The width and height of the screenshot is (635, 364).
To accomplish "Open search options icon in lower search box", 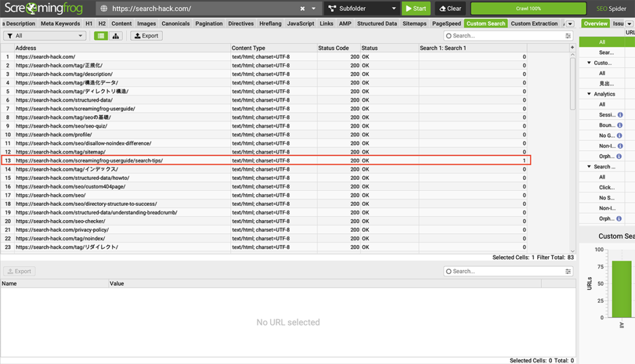I will pyautogui.click(x=568, y=271).
